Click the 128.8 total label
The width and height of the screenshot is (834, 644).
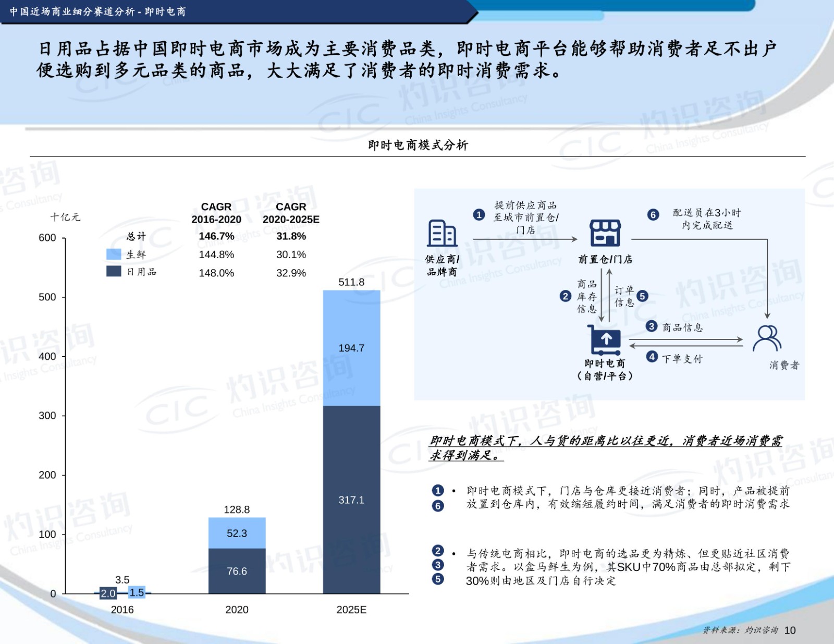click(237, 509)
